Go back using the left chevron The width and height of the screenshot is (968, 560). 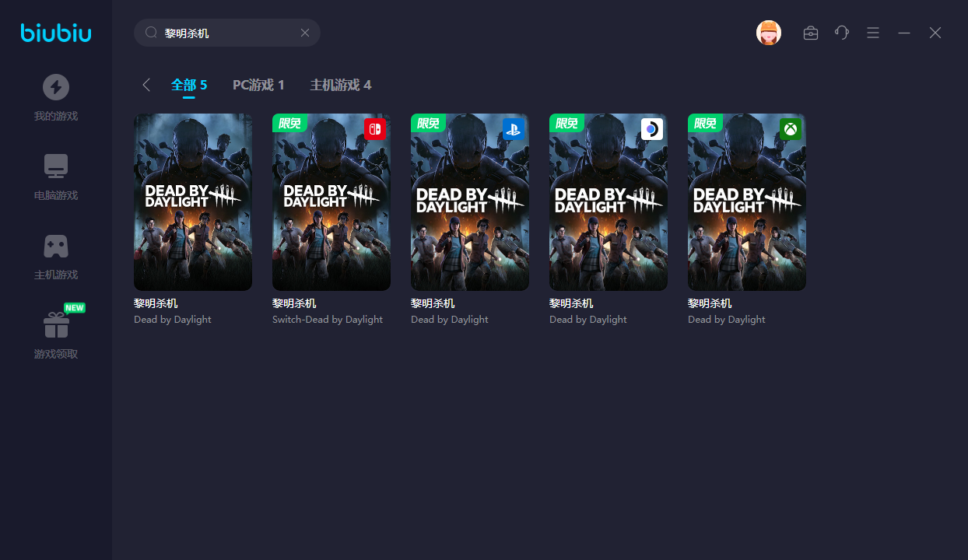coord(146,85)
